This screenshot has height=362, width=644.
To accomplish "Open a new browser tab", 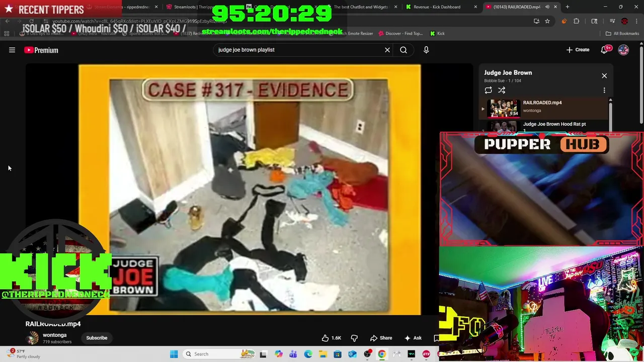I will [x=567, y=7].
